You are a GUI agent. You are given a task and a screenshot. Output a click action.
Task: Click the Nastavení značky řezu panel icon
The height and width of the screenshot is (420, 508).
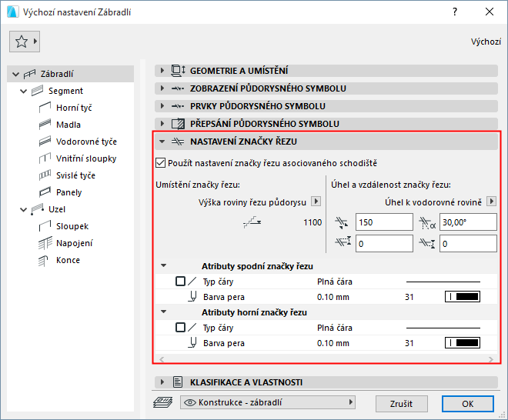click(x=178, y=142)
